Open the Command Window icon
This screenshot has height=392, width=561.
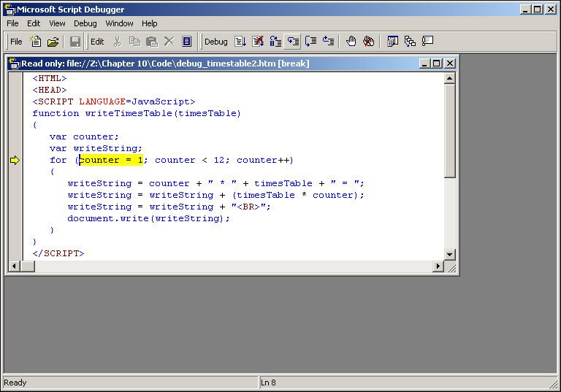tap(427, 42)
